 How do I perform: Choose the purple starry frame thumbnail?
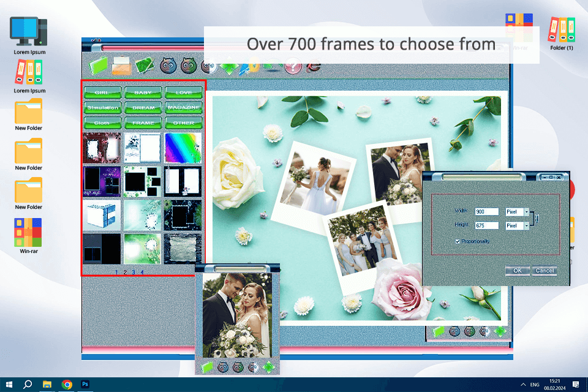[x=102, y=181]
